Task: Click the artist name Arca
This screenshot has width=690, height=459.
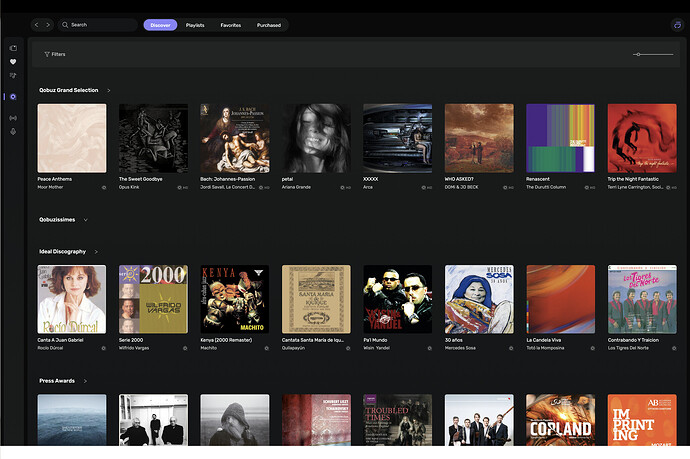Action: click(368, 187)
